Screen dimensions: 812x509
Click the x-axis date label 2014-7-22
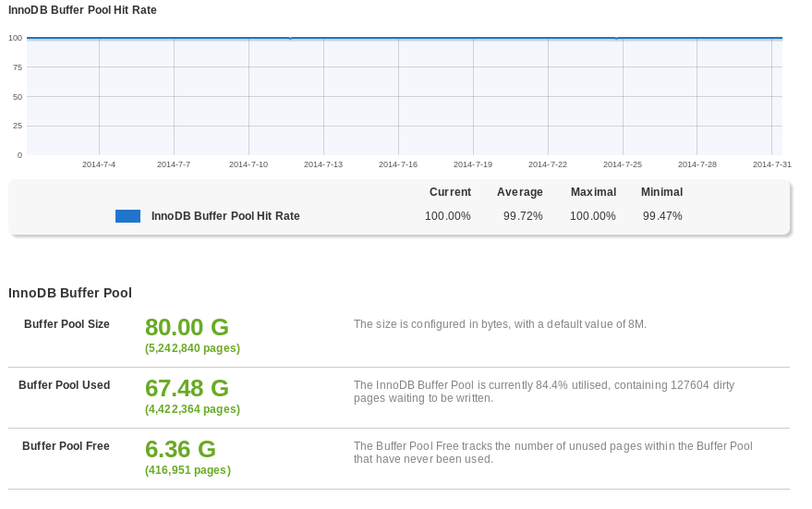pyautogui.click(x=548, y=164)
